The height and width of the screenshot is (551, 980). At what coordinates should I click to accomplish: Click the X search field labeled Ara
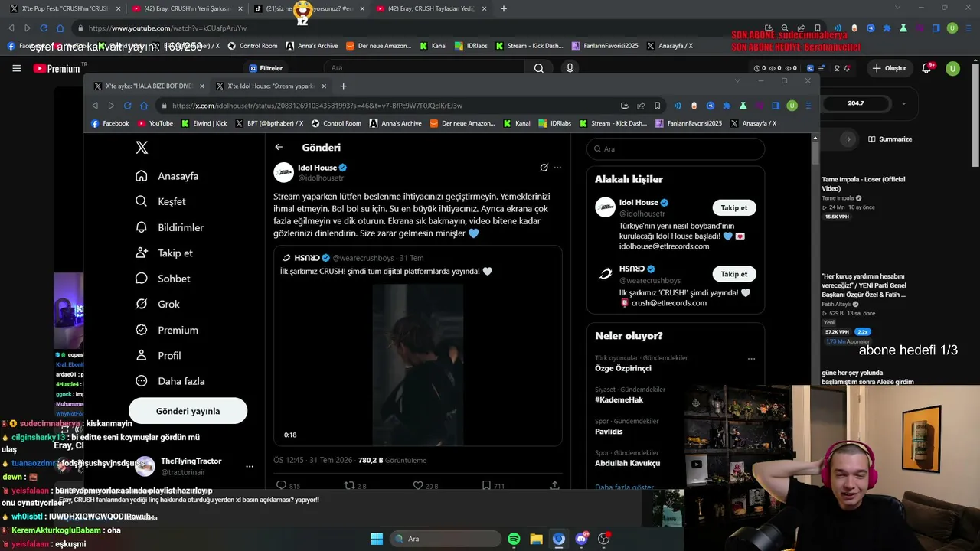[x=675, y=148]
